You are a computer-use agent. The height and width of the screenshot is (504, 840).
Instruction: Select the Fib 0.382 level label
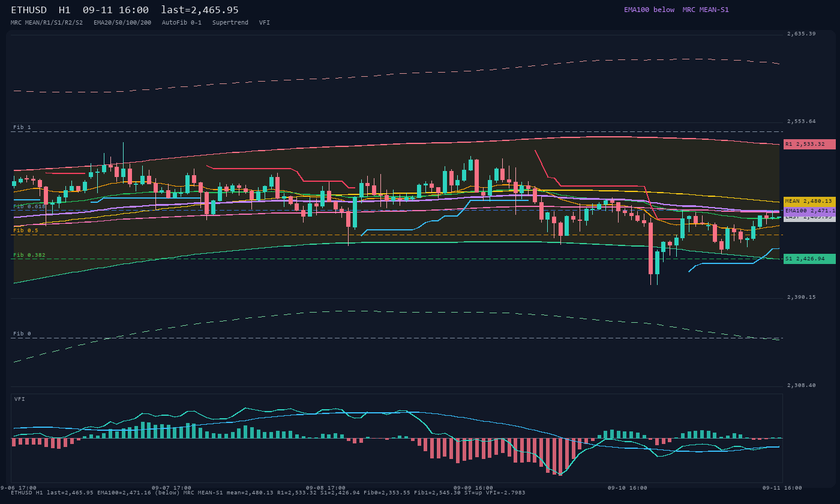click(29, 255)
